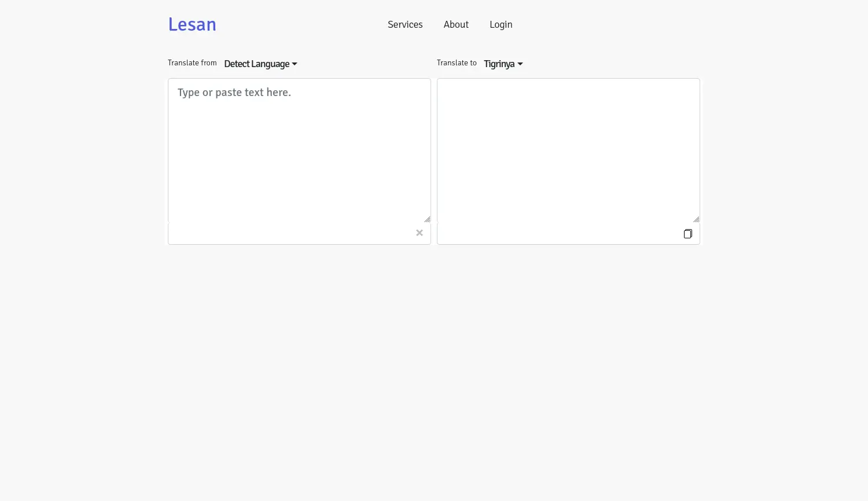Click the text placeholder saying Type or paste text here

234,93
